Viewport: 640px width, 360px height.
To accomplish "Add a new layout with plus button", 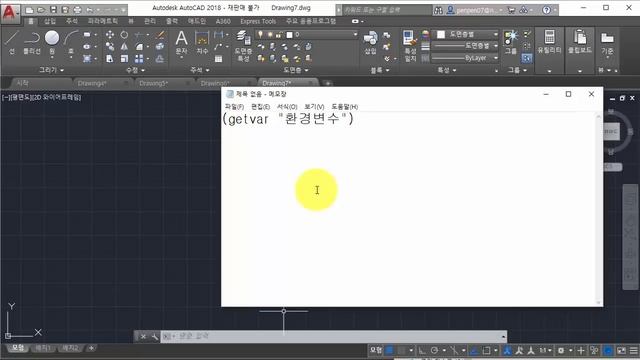I will point(91,348).
